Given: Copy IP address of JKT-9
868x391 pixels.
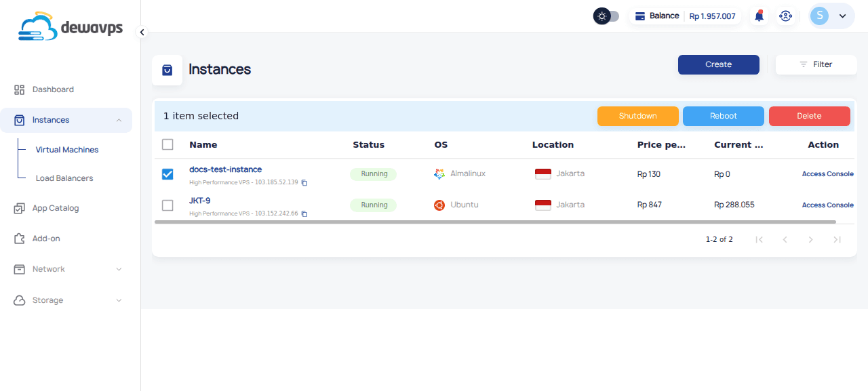Looking at the screenshot, I should pyautogui.click(x=304, y=214).
